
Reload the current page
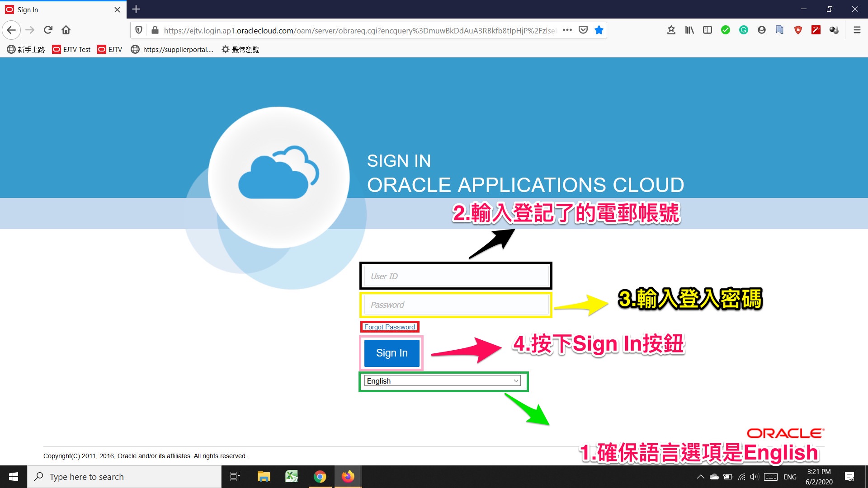(x=48, y=30)
